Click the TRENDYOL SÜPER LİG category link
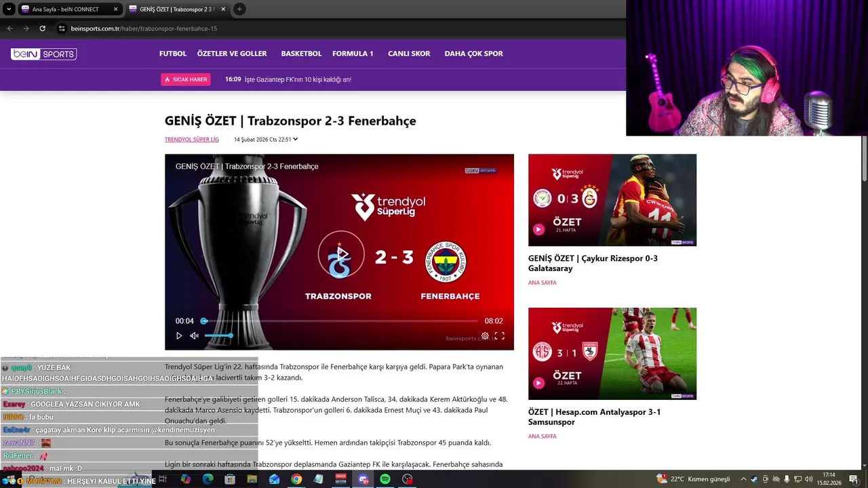This screenshot has width=868, height=488. click(192, 140)
